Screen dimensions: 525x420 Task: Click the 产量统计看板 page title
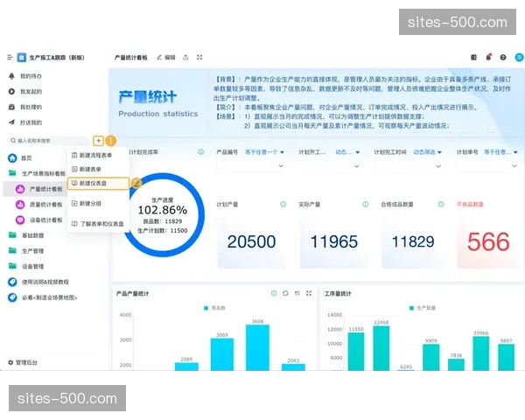pyautogui.click(x=131, y=58)
